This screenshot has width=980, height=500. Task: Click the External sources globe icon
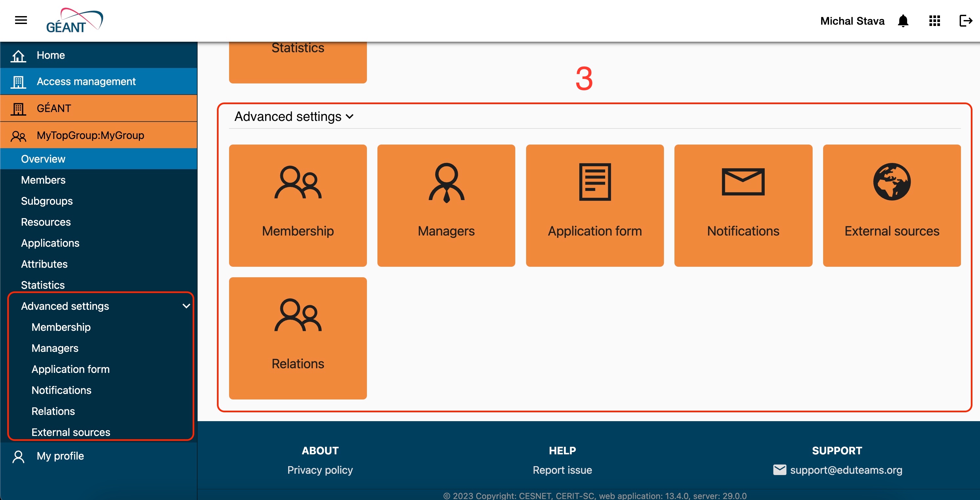click(x=892, y=182)
